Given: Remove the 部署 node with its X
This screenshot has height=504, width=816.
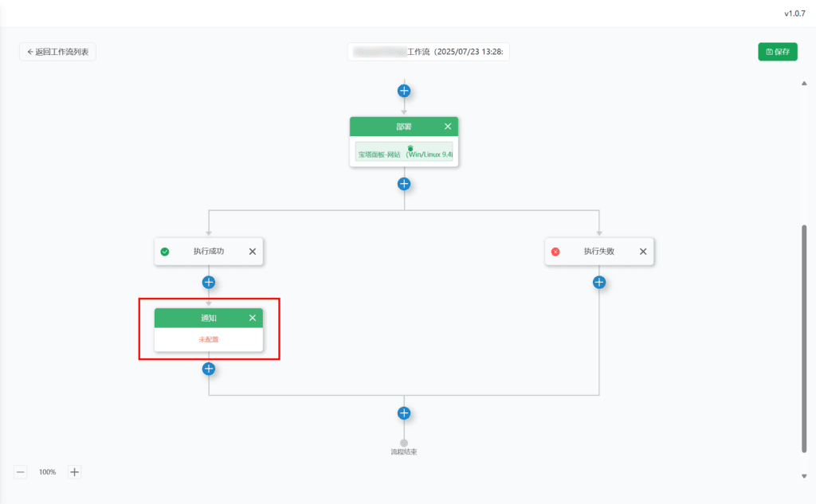Looking at the screenshot, I should pos(448,127).
